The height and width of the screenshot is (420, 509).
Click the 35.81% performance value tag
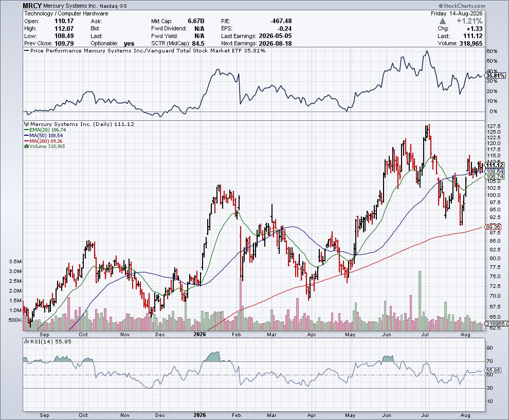(496, 76)
